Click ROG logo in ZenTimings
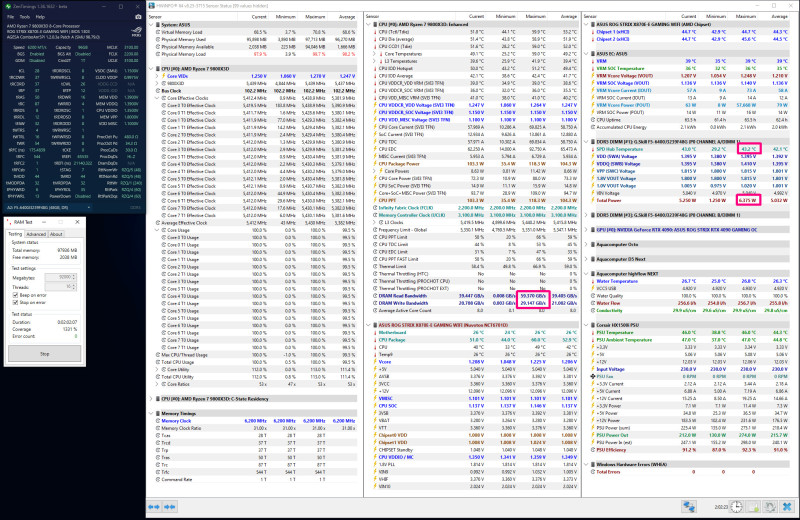This screenshot has width=800, height=520. [136, 32]
